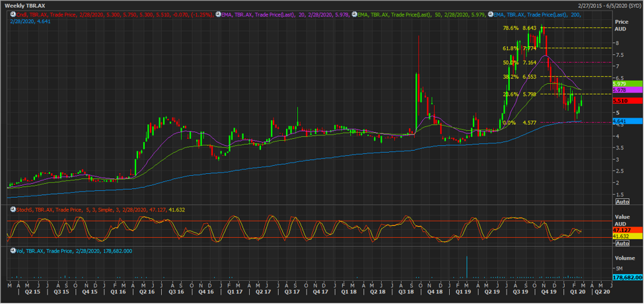This screenshot has height=304, width=644.
Task: Select the green EMA 50 legend text
Action: (x=421, y=15)
